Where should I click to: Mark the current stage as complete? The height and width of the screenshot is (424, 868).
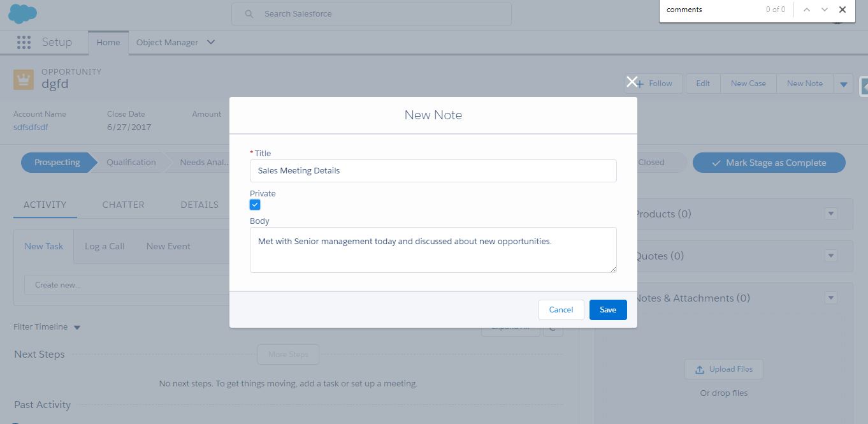click(769, 163)
